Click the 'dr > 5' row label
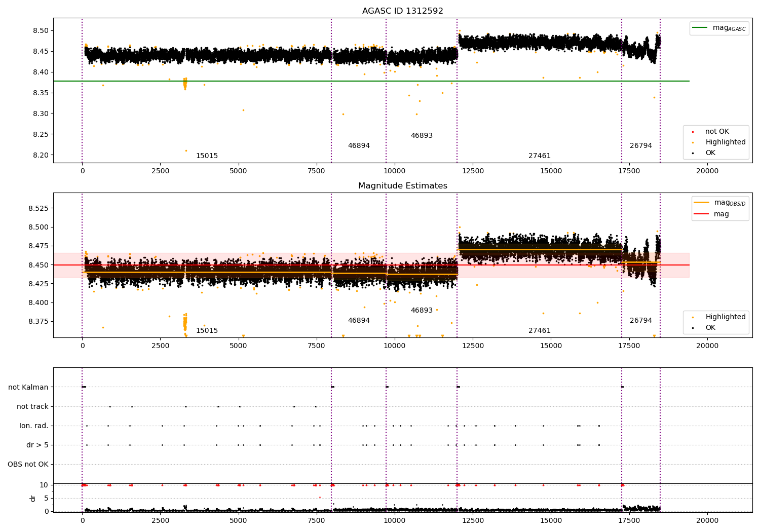The height and width of the screenshot is (532, 760). tap(37, 445)
